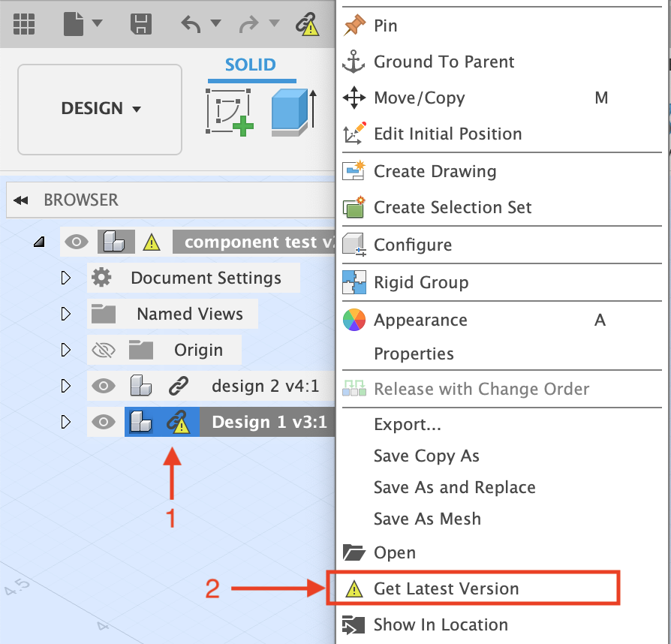Hide design 2 v4:1 with its eye toggle

[x=104, y=385]
